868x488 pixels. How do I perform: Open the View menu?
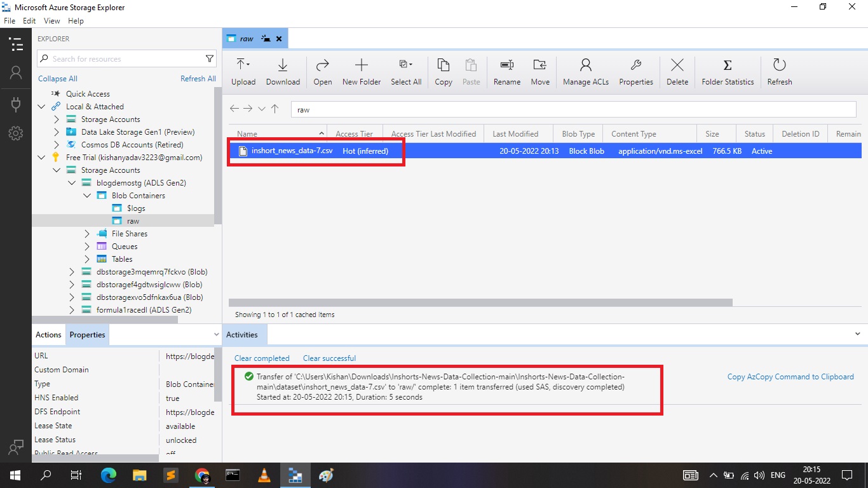click(x=52, y=21)
